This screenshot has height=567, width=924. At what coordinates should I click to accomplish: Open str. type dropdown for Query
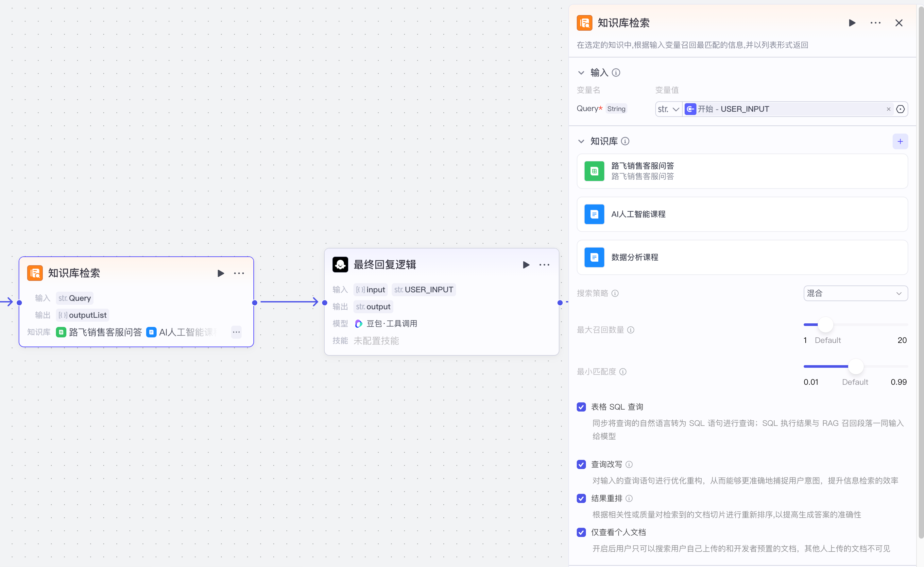[668, 109]
